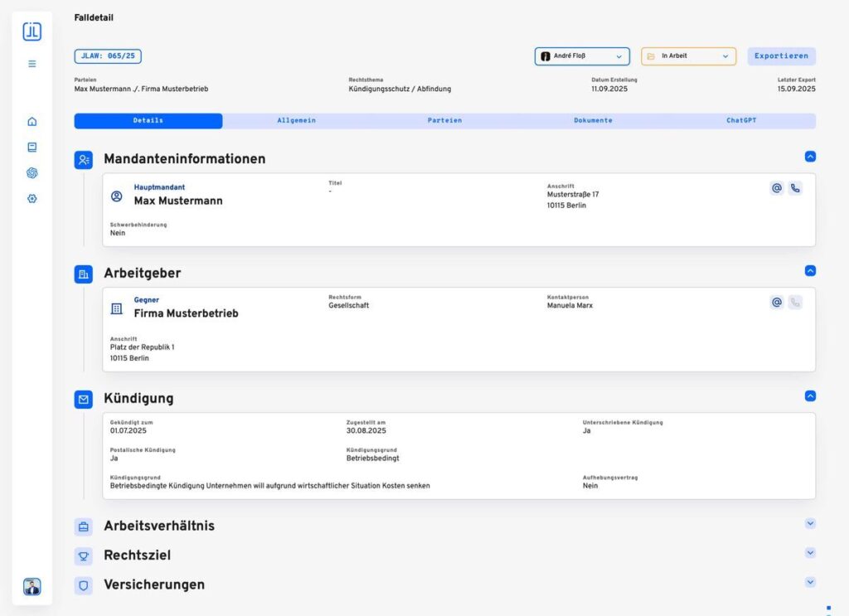This screenshot has height=616, width=849.
Task: Click the JL logo in sidebar
Action: pyautogui.click(x=32, y=32)
